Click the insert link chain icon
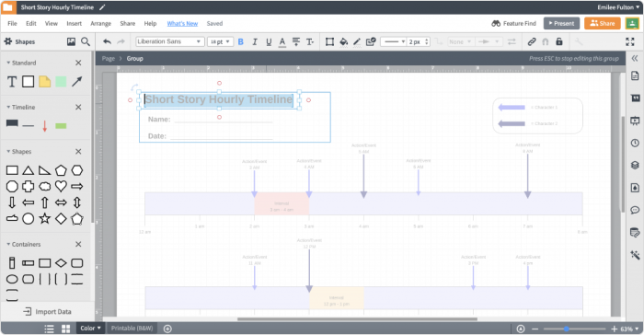 pos(532,41)
